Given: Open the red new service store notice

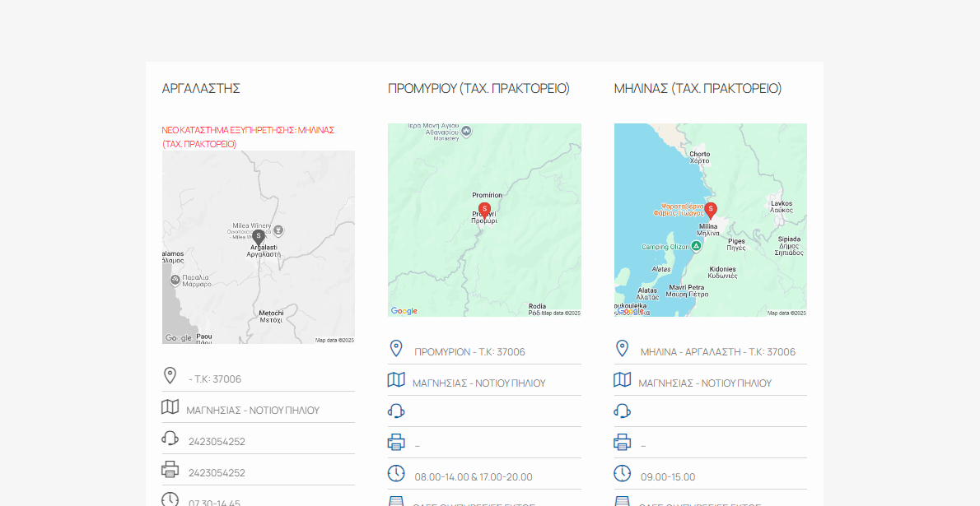Looking at the screenshot, I should [247, 137].
